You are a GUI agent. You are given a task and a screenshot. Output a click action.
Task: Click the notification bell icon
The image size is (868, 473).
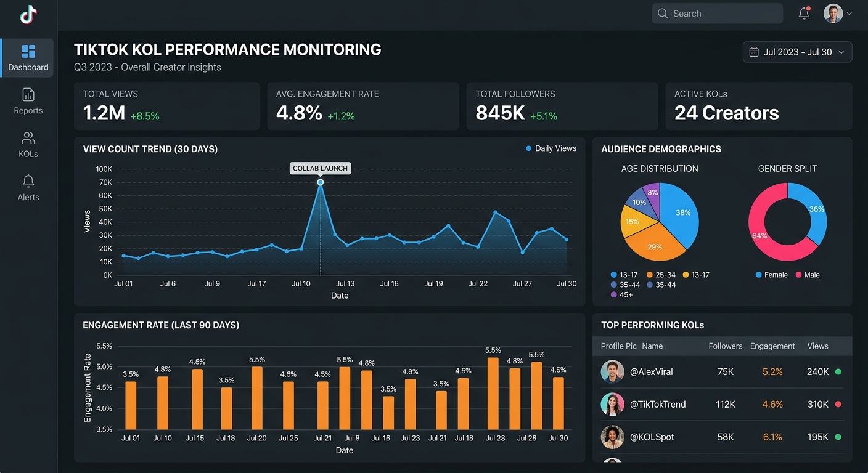(x=804, y=14)
